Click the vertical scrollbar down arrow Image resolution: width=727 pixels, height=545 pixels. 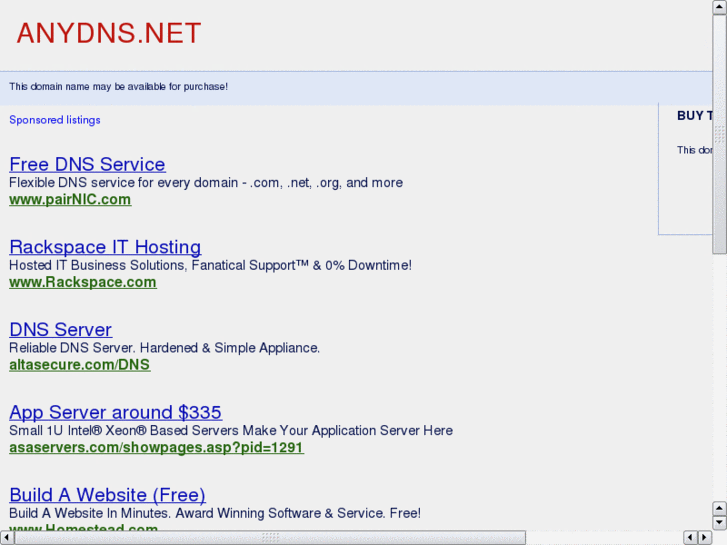[720, 522]
